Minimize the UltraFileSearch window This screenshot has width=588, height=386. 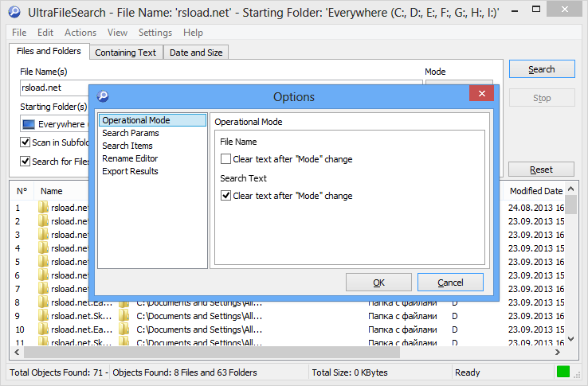(x=515, y=10)
